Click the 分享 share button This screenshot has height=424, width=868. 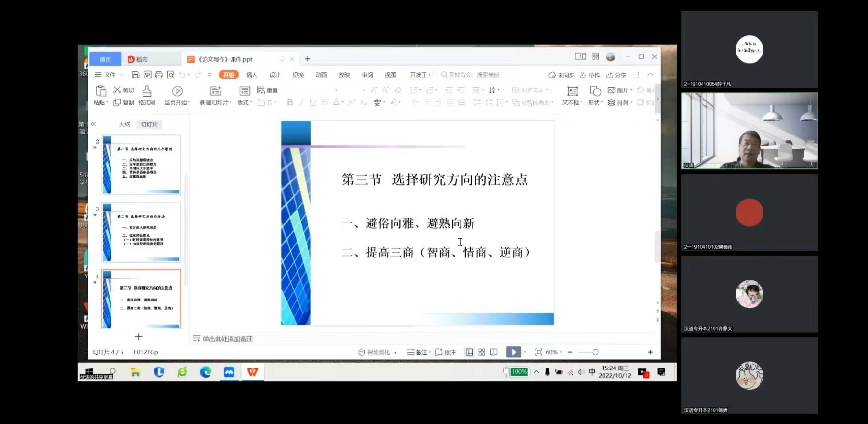coord(616,75)
